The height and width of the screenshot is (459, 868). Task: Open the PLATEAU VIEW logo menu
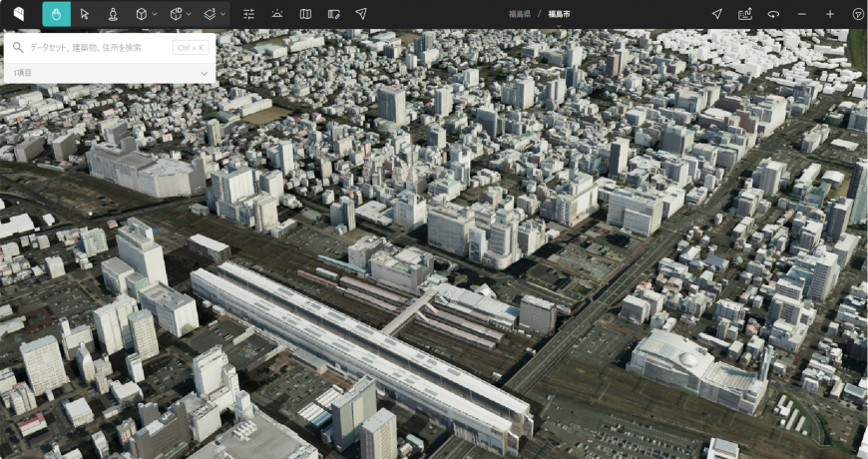coord(19,14)
